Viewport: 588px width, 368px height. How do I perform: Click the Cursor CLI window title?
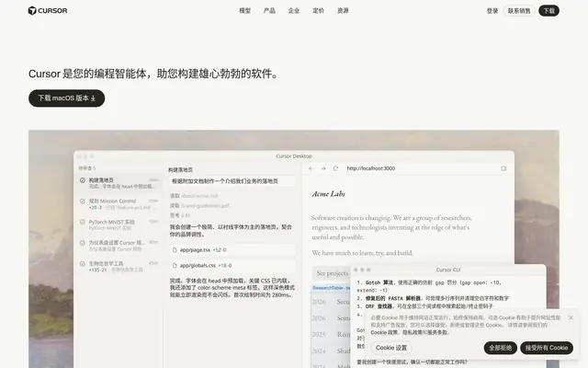pyautogui.click(x=448, y=270)
